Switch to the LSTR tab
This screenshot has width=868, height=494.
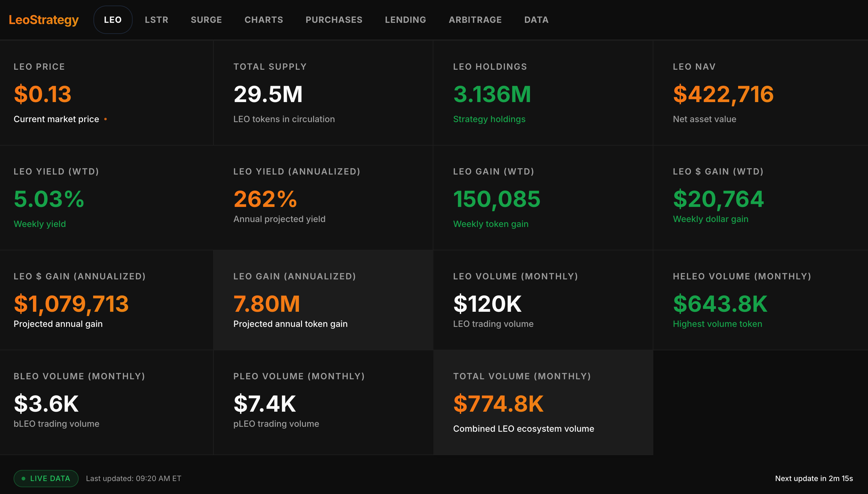[156, 20]
